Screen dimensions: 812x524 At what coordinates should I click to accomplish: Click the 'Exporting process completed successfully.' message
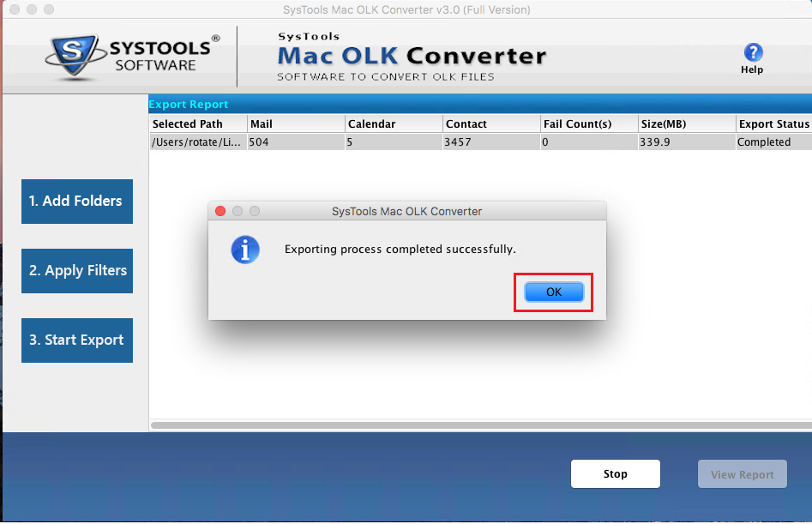400,249
